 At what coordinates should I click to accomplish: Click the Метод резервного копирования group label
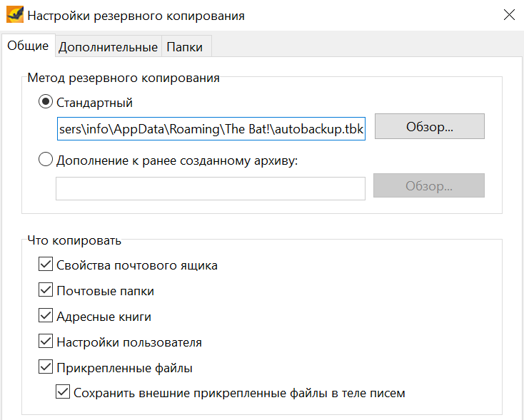pyautogui.click(x=123, y=78)
